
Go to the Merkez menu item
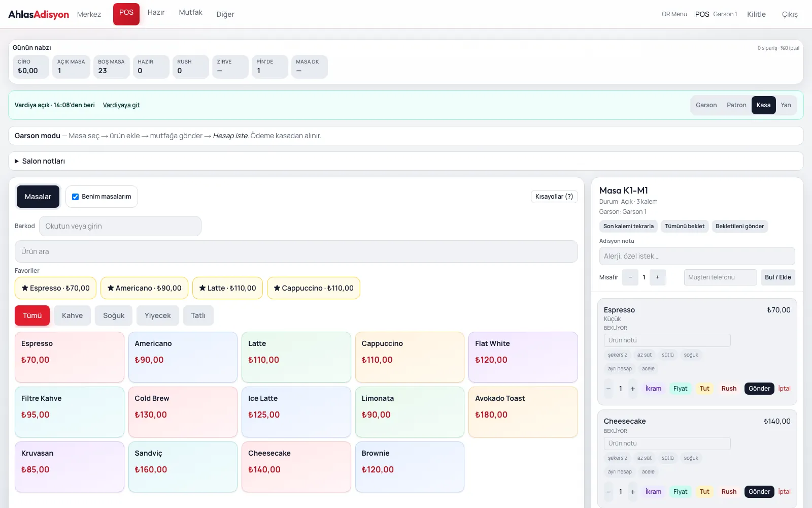pyautogui.click(x=89, y=14)
